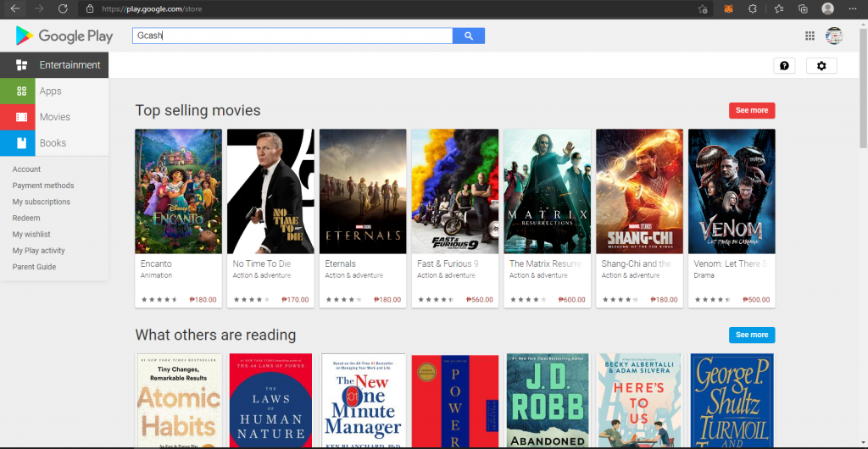The width and height of the screenshot is (868, 449).
Task: Click the What others are reading heading
Action: (x=215, y=335)
